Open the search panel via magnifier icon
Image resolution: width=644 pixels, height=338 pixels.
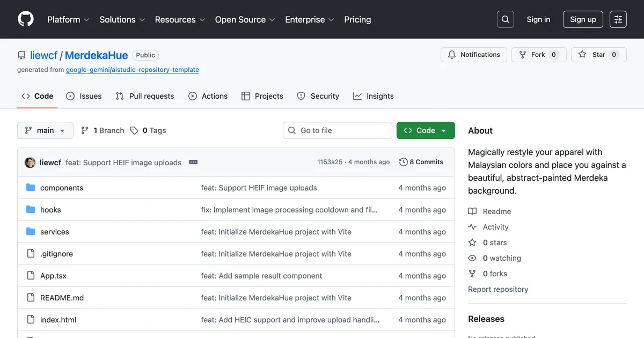click(505, 19)
